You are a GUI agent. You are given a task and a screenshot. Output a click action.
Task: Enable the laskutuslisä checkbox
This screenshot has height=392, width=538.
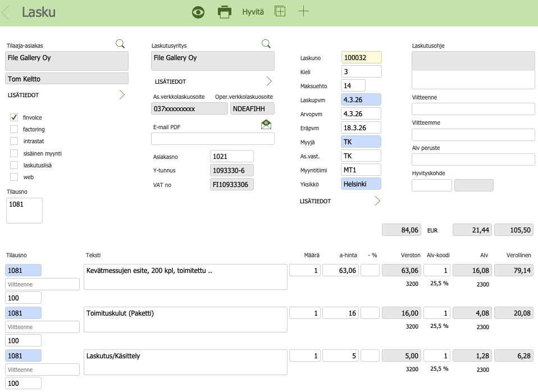point(14,165)
